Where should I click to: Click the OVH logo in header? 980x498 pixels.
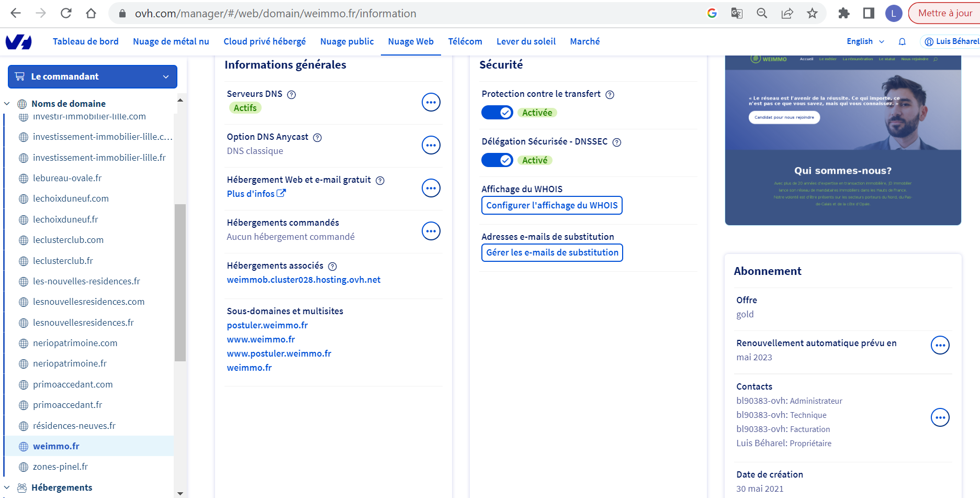19,42
